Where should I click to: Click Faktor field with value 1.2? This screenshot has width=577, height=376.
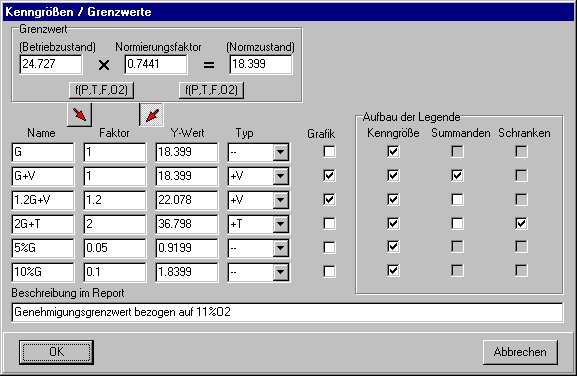click(115, 200)
